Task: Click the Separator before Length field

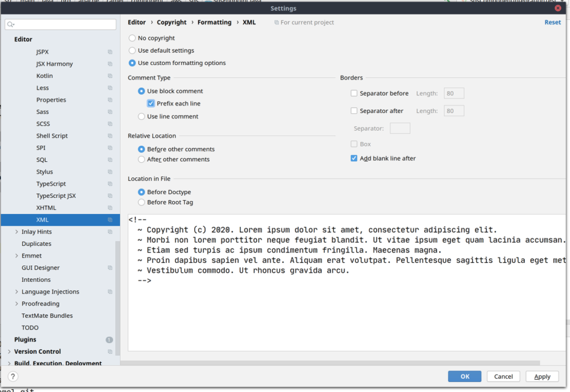Action: coord(454,93)
